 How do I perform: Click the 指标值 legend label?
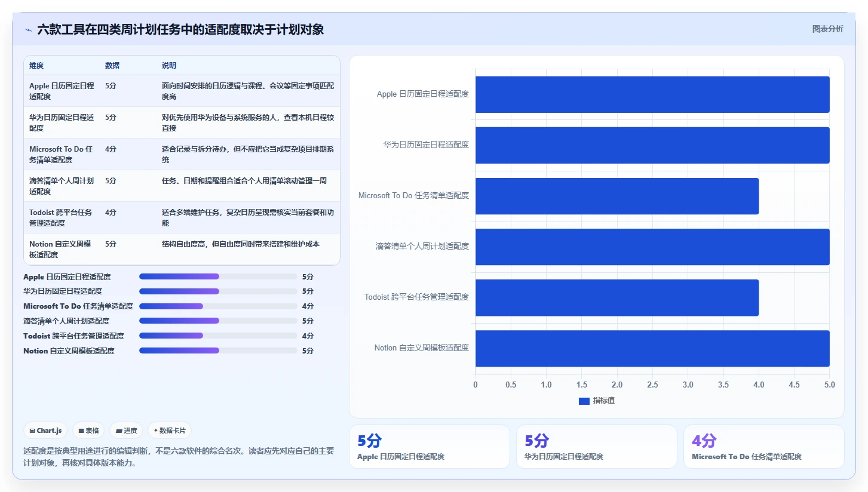coord(604,401)
